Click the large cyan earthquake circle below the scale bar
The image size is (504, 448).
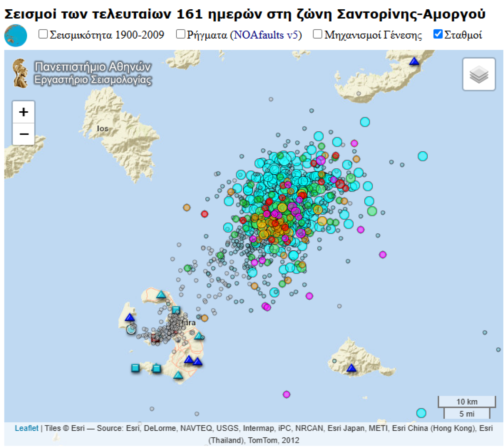pos(421,413)
